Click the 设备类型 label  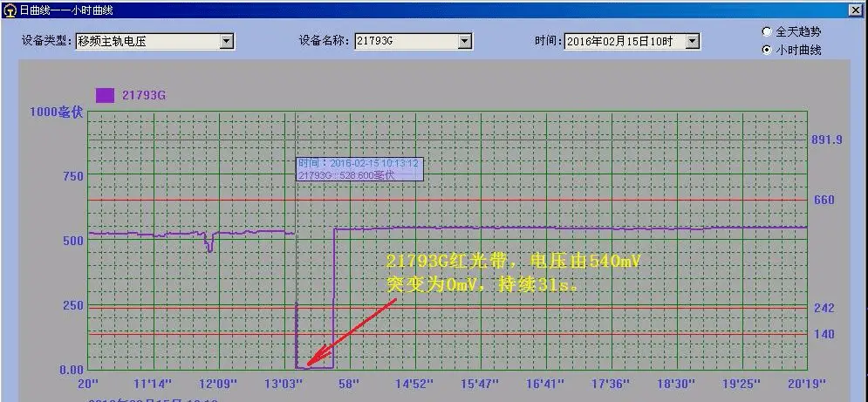46,41
